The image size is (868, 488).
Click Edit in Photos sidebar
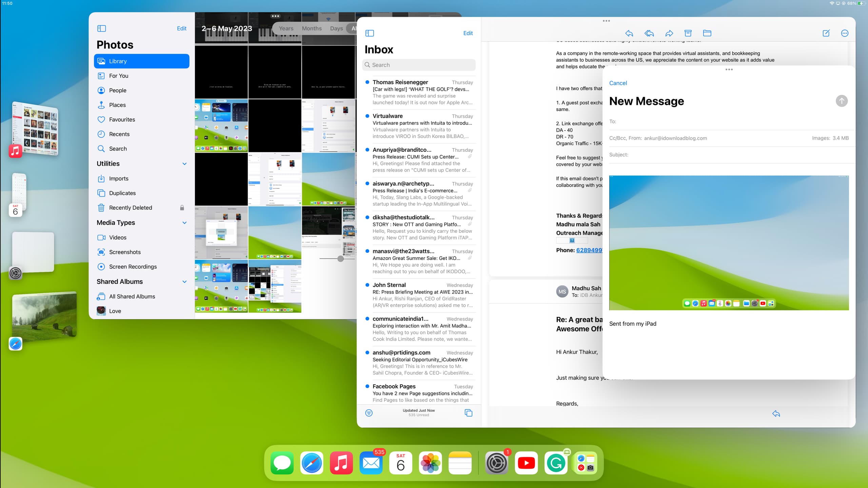181,28
